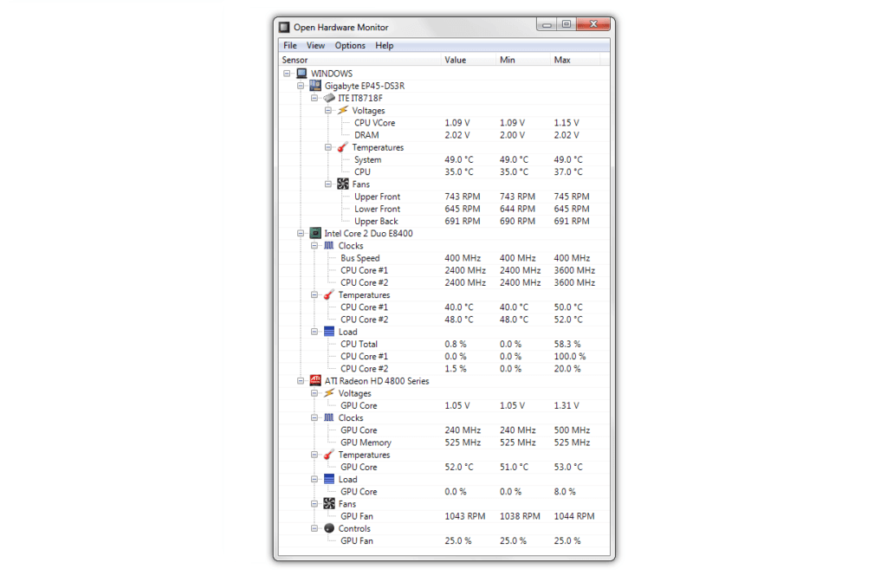Click the 58.3 % max value of CPU Total

[567, 345]
